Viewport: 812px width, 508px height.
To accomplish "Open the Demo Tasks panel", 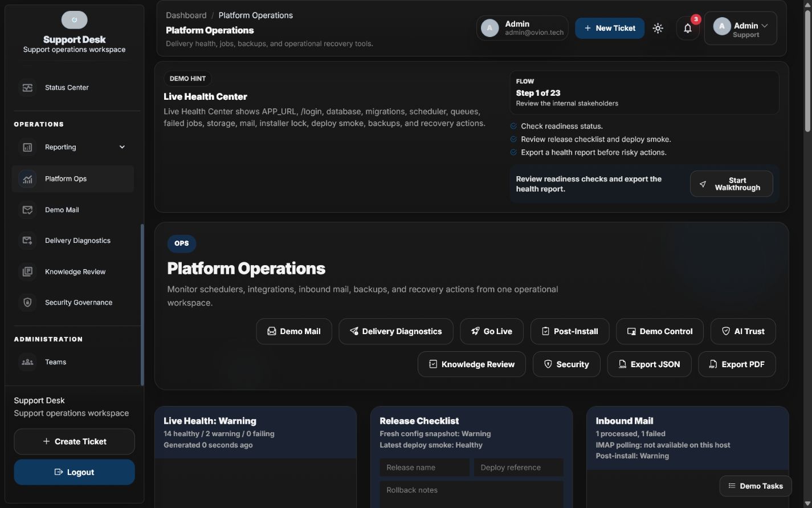I will tap(756, 486).
